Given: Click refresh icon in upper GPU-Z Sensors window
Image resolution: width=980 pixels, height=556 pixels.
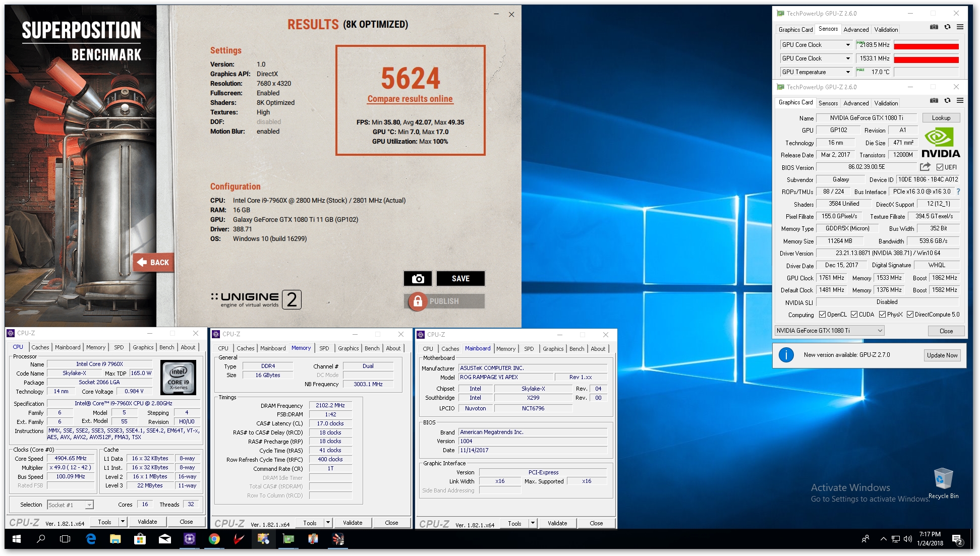Looking at the screenshot, I should click(947, 27).
